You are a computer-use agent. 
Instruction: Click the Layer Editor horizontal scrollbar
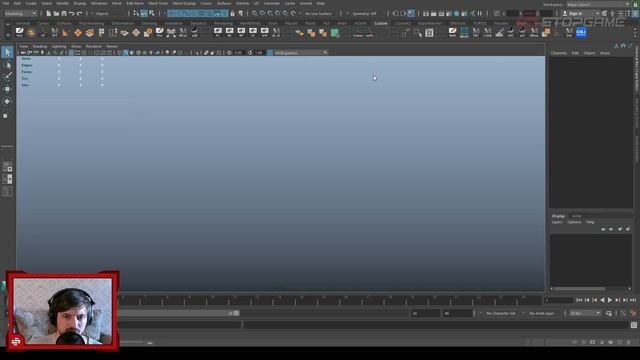click(580, 289)
